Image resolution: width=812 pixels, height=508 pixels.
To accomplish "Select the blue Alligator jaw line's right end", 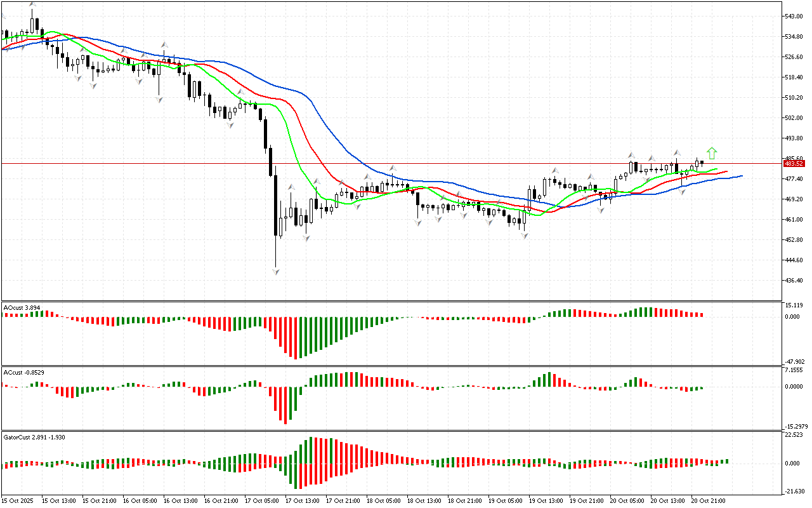I will [741, 176].
